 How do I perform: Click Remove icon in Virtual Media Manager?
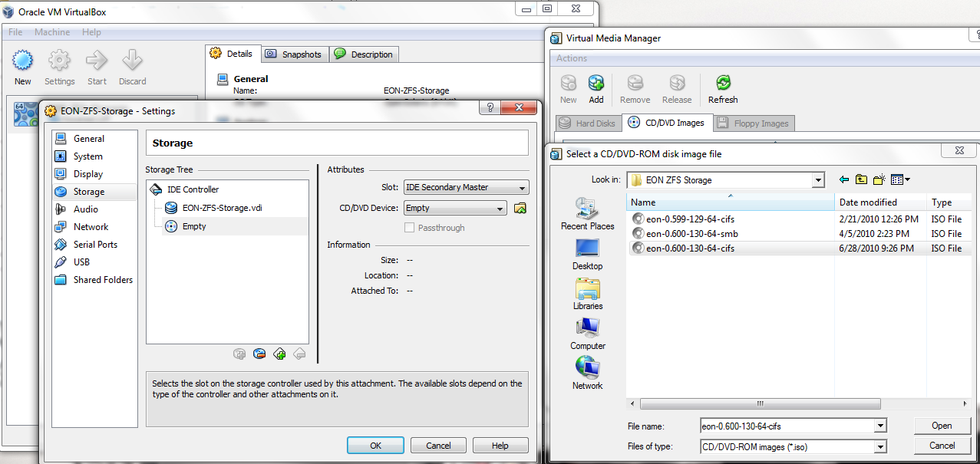click(635, 83)
